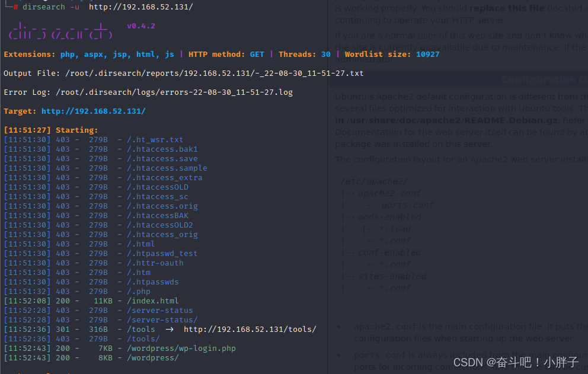
Task: Select the /.htpasswd_test path
Action: (162, 254)
